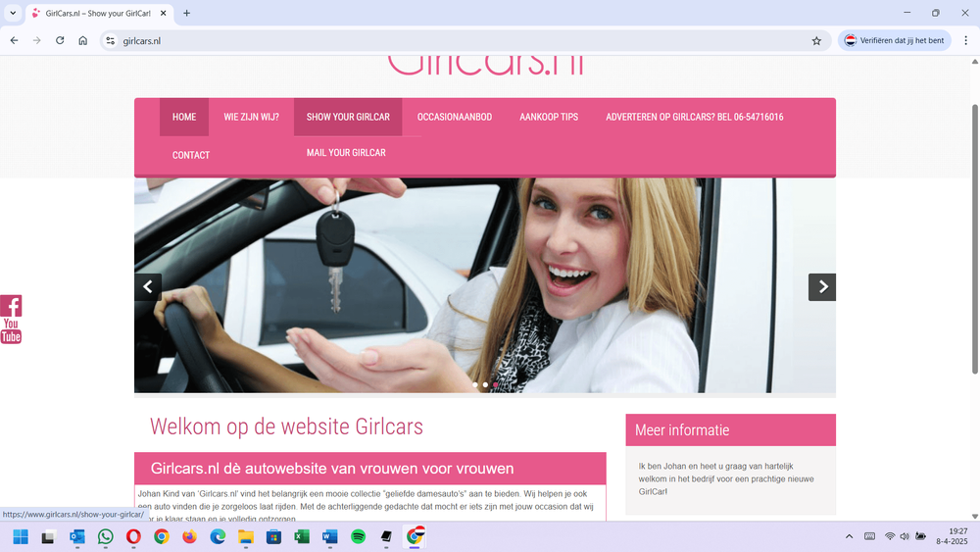Select the second slideshow dot indicator
980x552 pixels.
(x=486, y=385)
